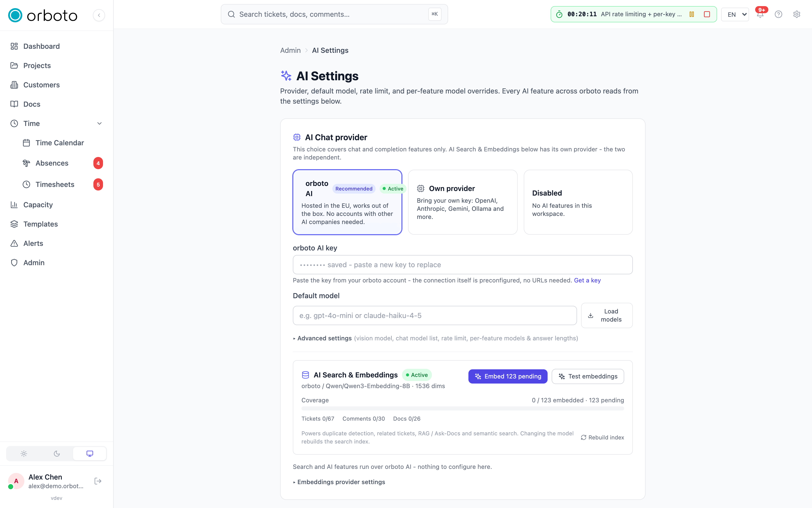The image size is (812, 508).
Task: Click Test embeddings button
Action: click(587, 376)
